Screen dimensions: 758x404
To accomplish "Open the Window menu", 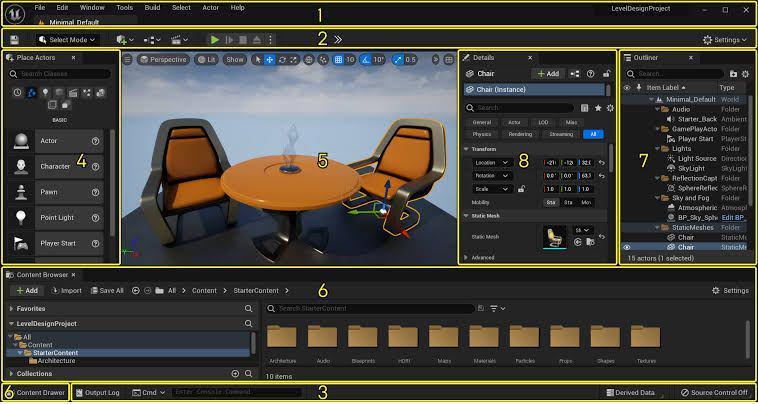I will (92, 8).
